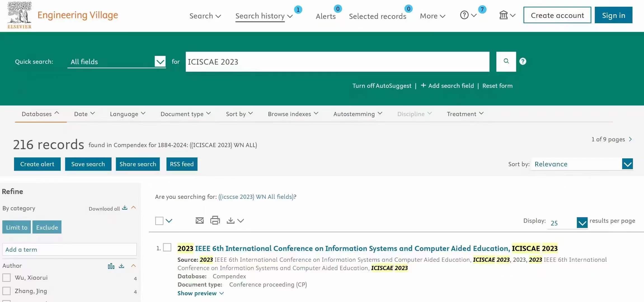644x302 pixels.
Task: Open Author facet bar chart icon
Action: 111,266
